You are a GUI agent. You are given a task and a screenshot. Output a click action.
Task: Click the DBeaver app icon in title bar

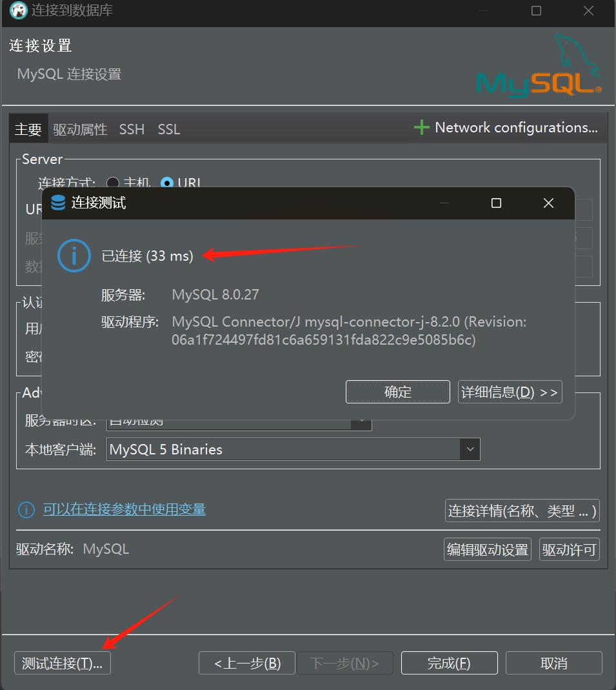coord(18,11)
